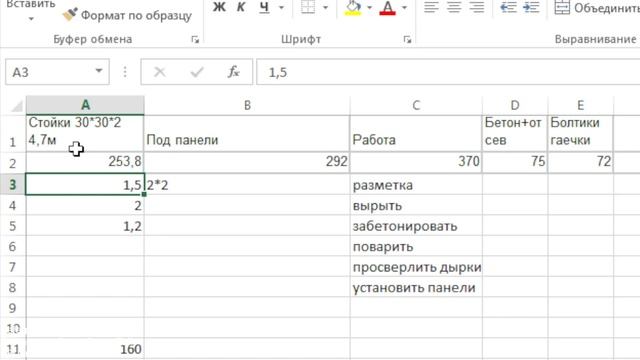Select column E header
The image size is (640, 360).
tap(580, 105)
